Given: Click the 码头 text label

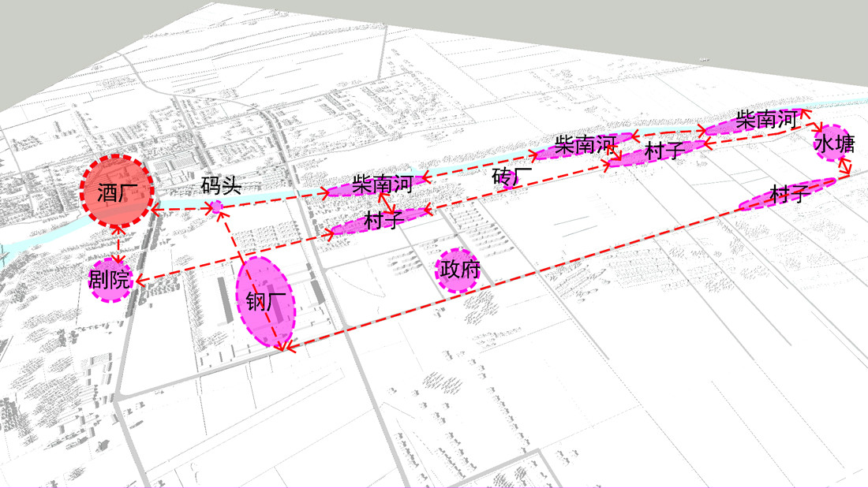Looking at the screenshot, I should click(x=220, y=186).
